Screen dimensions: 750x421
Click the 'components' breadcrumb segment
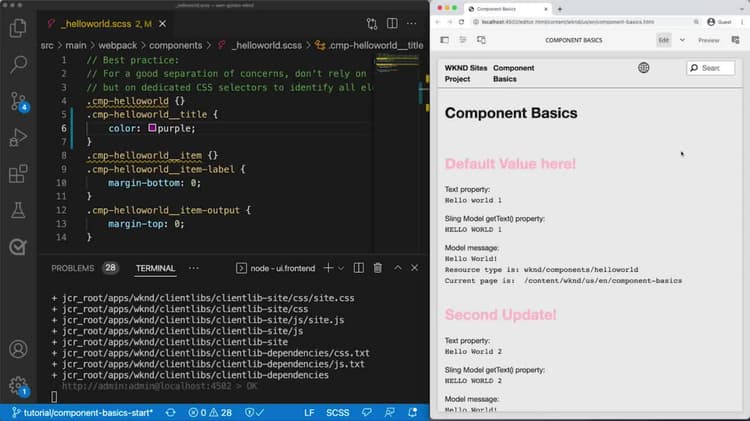176,45
